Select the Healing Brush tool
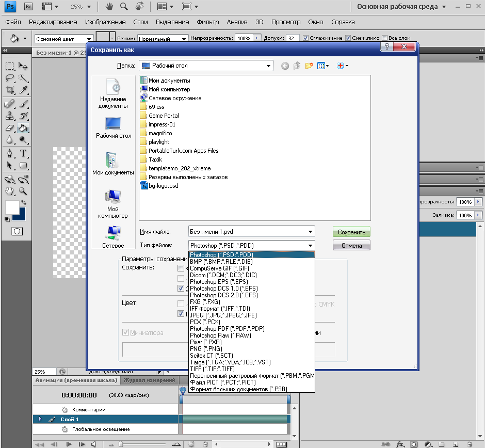The height and width of the screenshot is (448, 485). tap(10, 104)
